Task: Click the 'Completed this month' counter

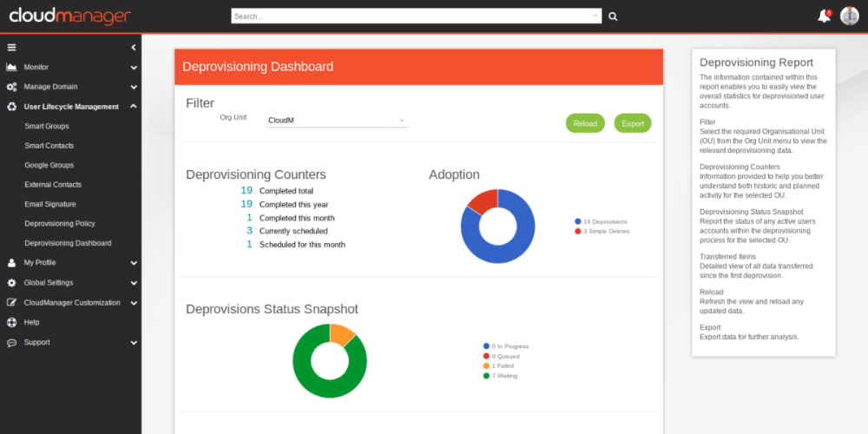Action: click(290, 218)
